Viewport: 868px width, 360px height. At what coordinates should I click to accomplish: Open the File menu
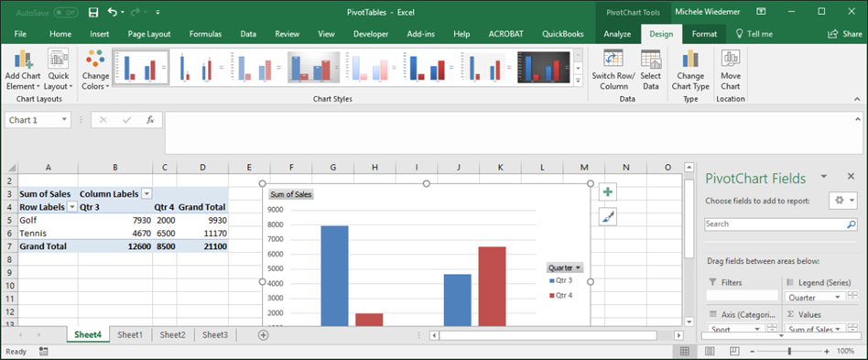pyautogui.click(x=20, y=34)
